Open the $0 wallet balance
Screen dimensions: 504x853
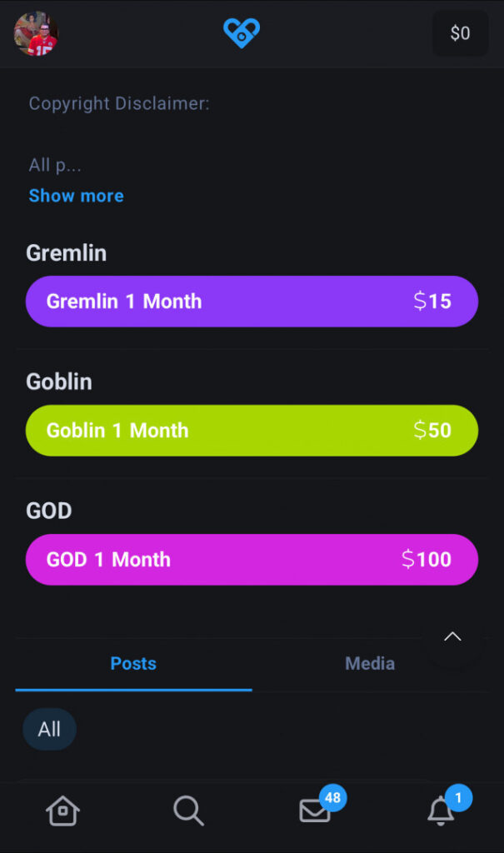[x=460, y=33]
